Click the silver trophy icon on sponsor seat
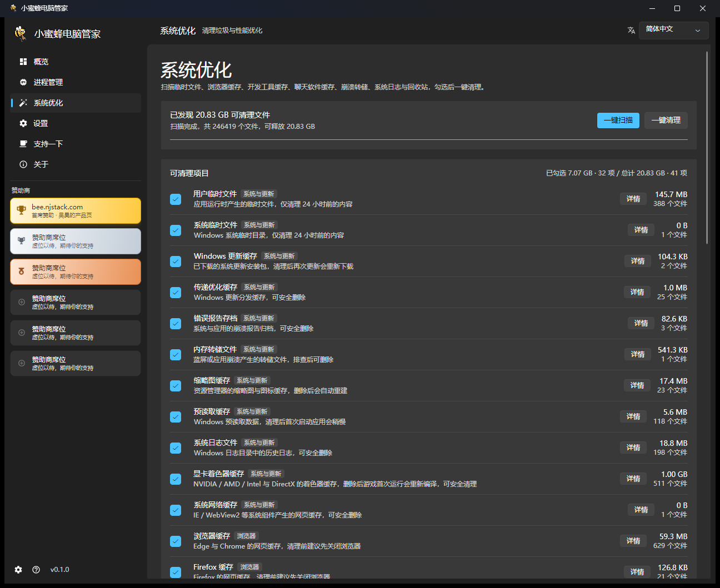The width and height of the screenshot is (720, 588). (x=21, y=241)
